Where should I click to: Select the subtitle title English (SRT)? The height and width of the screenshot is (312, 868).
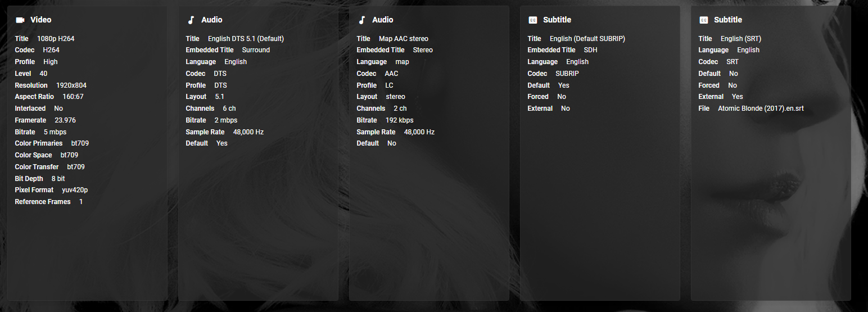(741, 39)
